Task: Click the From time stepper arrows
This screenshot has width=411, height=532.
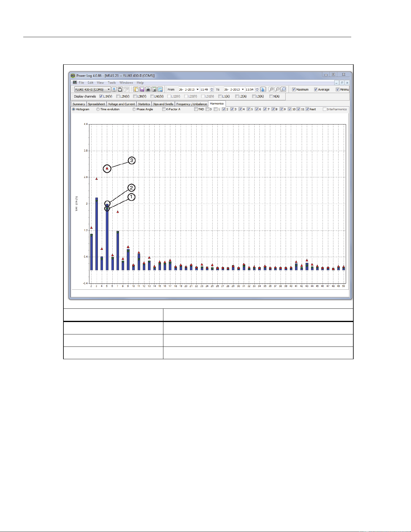Action: pyautogui.click(x=212, y=89)
